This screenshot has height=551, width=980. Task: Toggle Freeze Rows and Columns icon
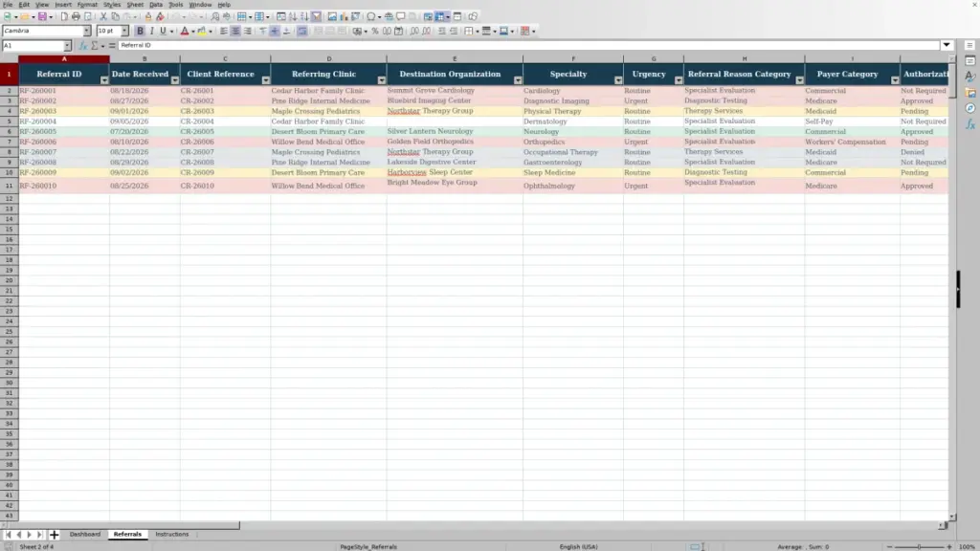coord(440,17)
